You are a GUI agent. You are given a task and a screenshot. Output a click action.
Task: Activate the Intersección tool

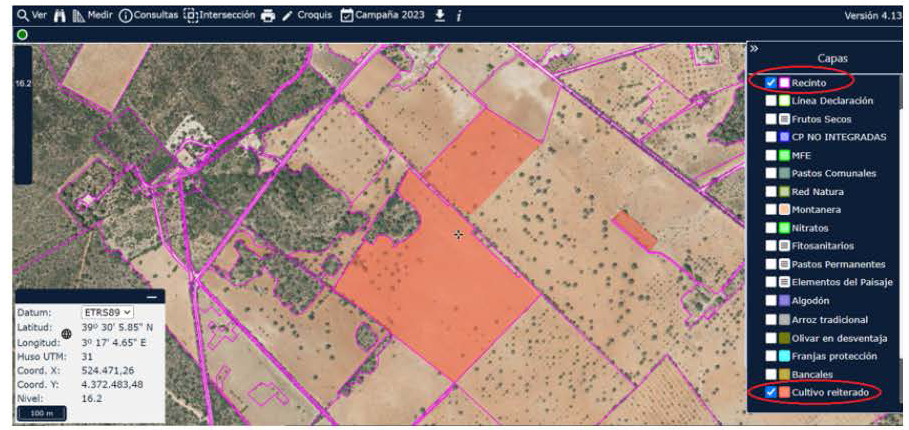click(x=219, y=16)
